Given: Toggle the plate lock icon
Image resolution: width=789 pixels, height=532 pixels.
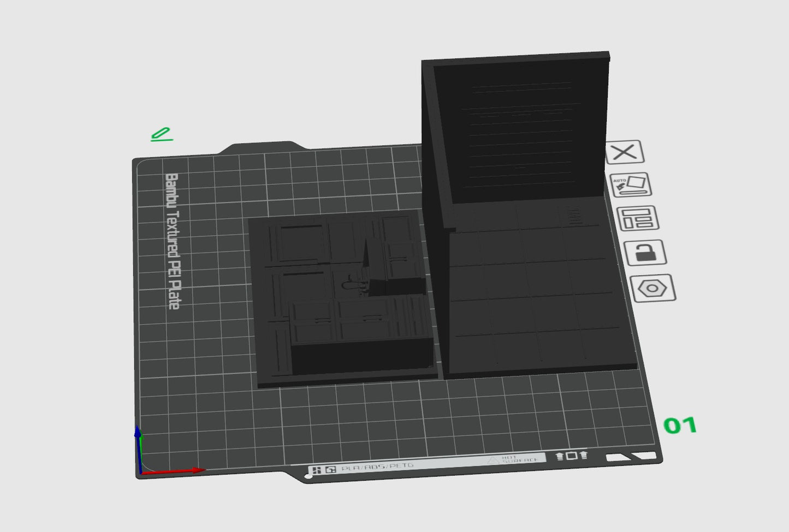Looking at the screenshot, I should pos(645,253).
